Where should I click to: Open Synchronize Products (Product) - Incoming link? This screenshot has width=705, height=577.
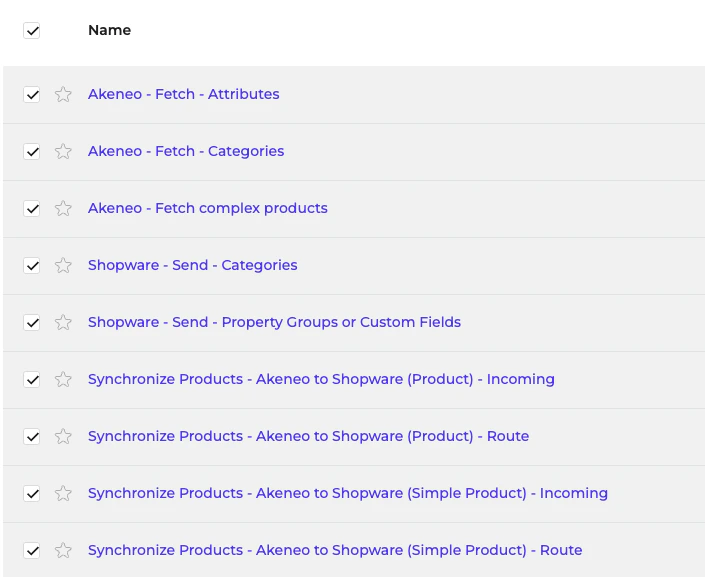click(x=321, y=379)
